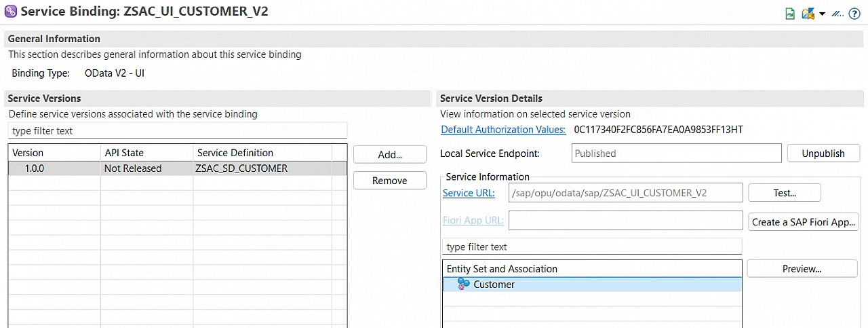The width and height of the screenshot is (868, 328).
Task: Click the authorization value 0C117340F2FC856FA7EA0A9853FF13HT
Action: click(658, 129)
